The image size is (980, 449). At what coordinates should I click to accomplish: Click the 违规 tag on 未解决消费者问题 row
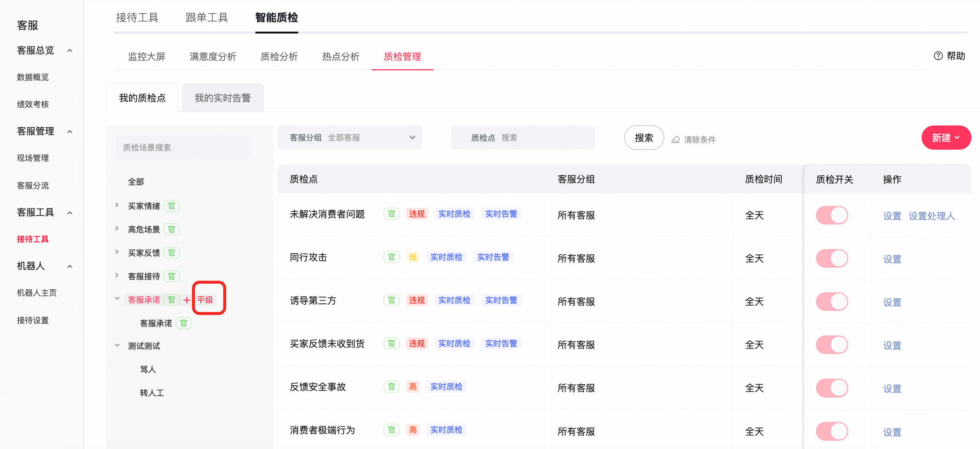click(417, 214)
